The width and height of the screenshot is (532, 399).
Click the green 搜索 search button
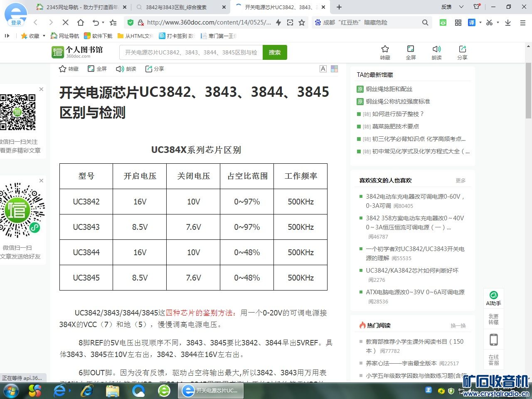click(x=275, y=52)
